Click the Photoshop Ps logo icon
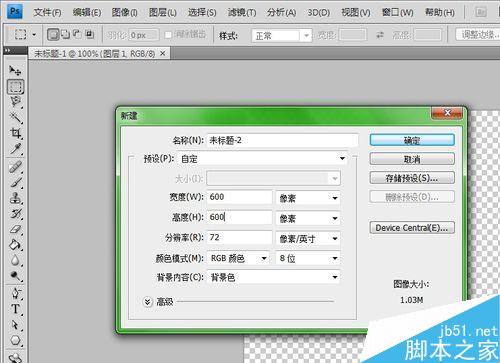The width and height of the screenshot is (500, 363). (15, 12)
